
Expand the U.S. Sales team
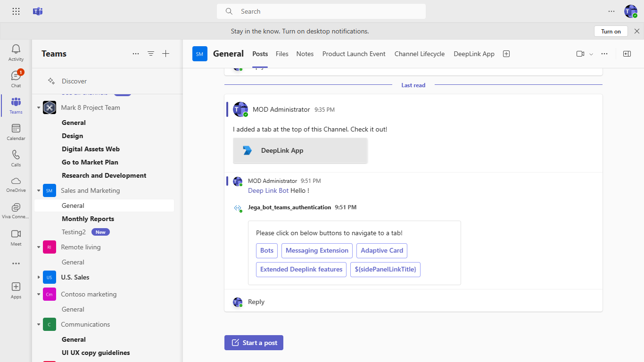[39, 277]
